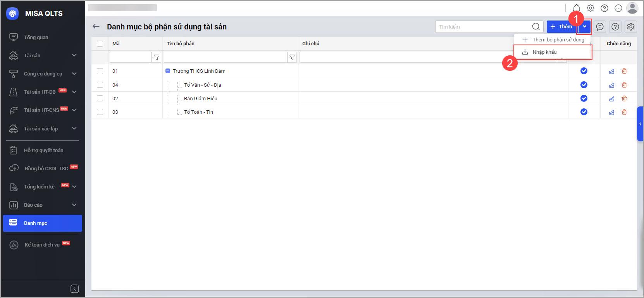Click status check icon of Tổ Toán - Tin

coord(584,112)
